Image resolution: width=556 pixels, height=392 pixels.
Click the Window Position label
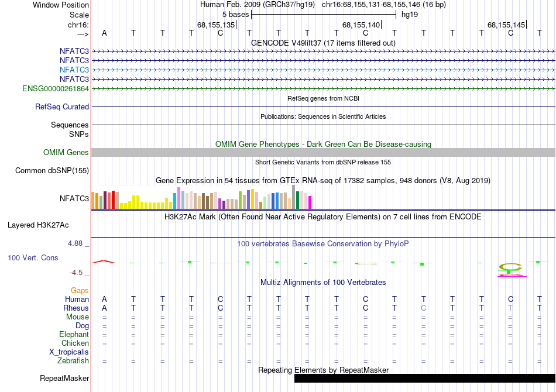(61, 5)
